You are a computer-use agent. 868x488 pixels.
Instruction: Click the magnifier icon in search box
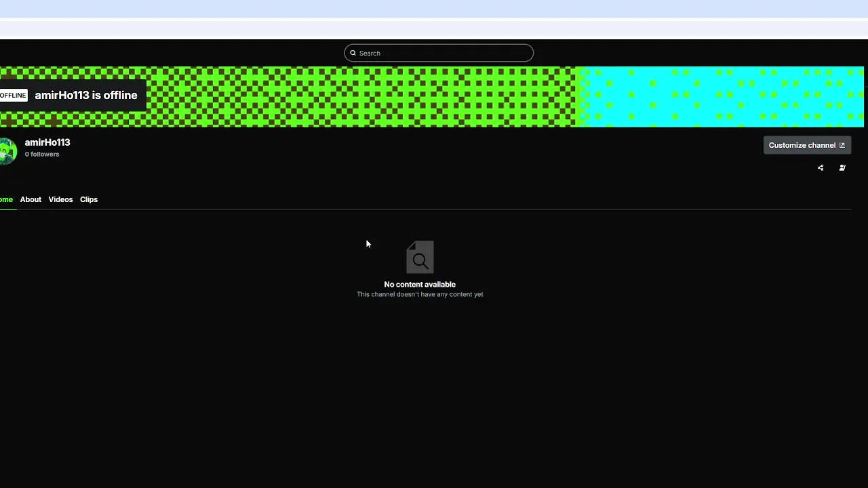click(x=353, y=53)
